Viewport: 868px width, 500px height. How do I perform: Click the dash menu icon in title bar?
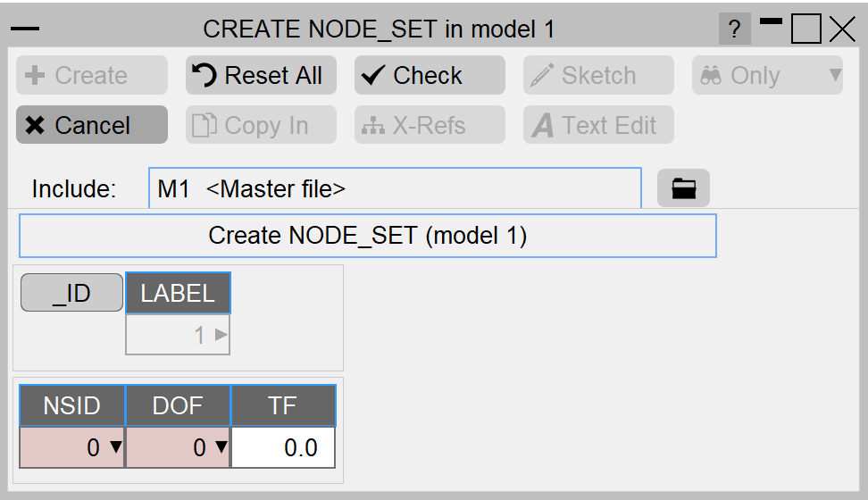pyautogui.click(x=25, y=29)
